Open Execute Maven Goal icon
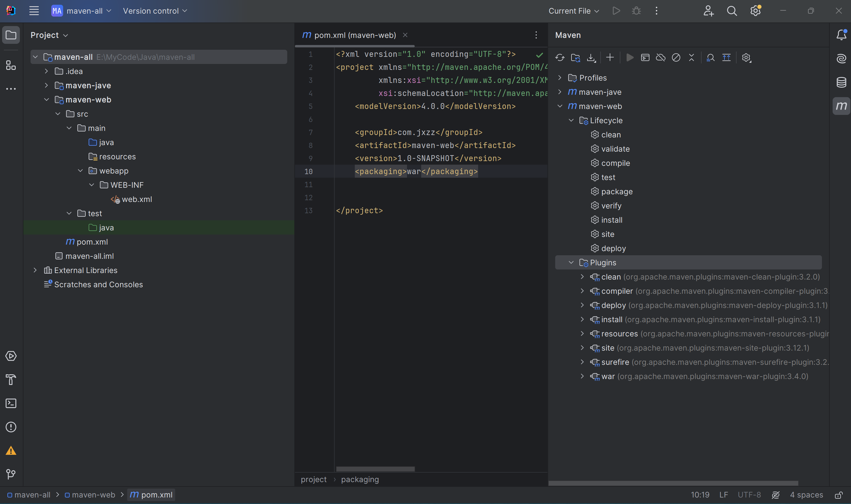851x504 pixels. point(645,58)
